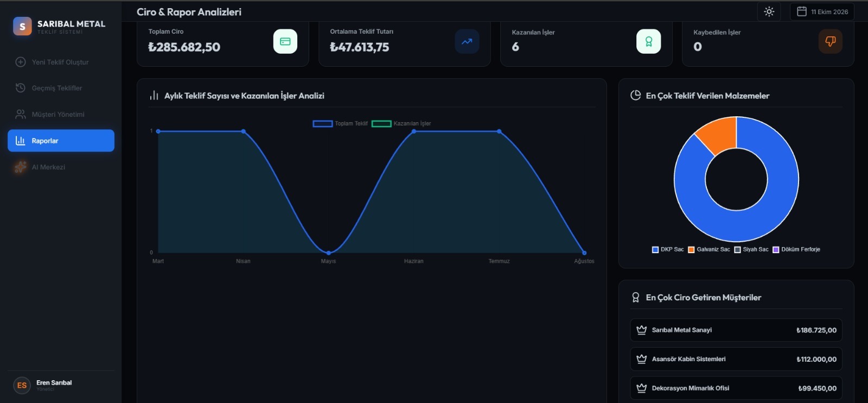Click the calendar icon beside 11 Ekim 2026
The height and width of the screenshot is (403, 868).
point(801,11)
